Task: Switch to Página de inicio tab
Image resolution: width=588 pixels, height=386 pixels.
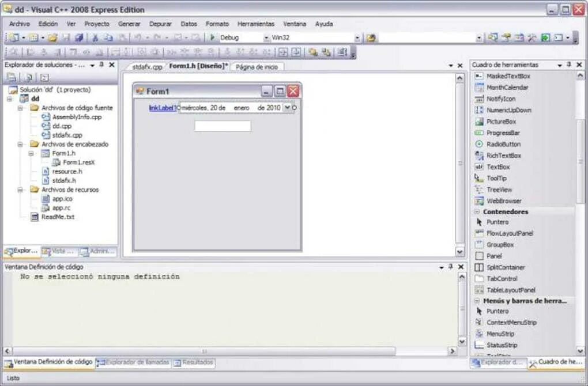Action: click(257, 67)
